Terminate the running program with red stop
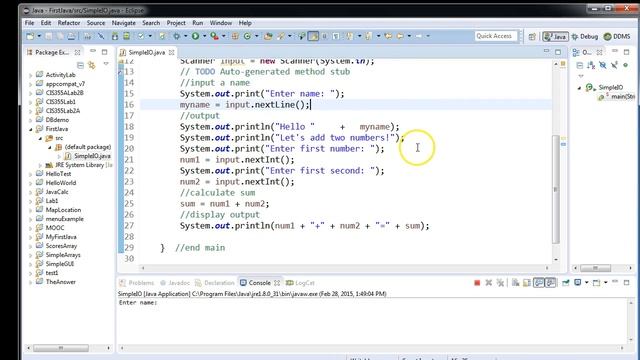 (x=477, y=282)
